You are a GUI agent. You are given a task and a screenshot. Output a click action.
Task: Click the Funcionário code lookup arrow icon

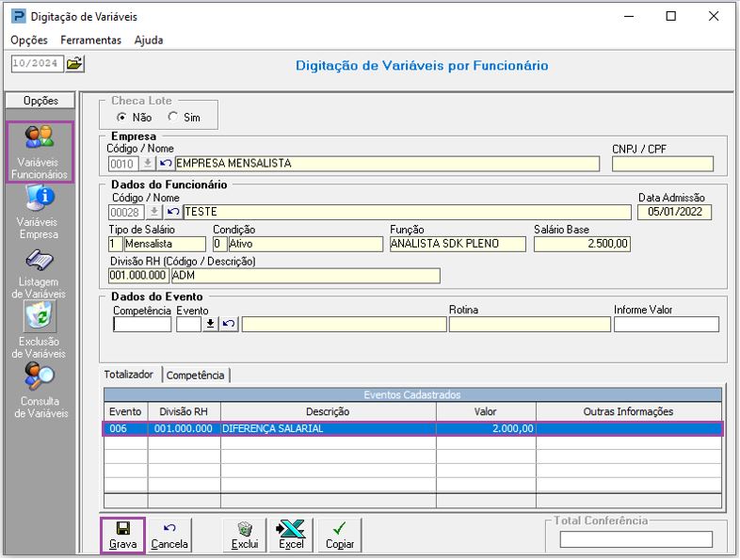click(153, 212)
